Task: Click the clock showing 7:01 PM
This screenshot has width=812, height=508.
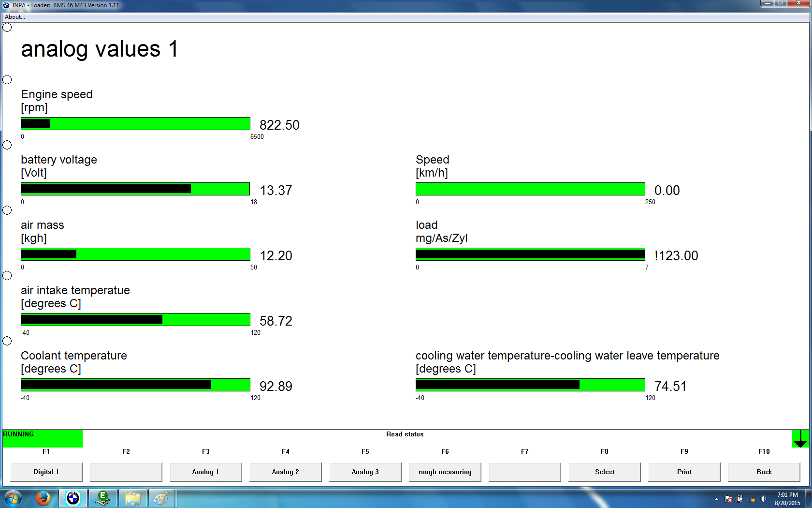Action: coord(787,499)
